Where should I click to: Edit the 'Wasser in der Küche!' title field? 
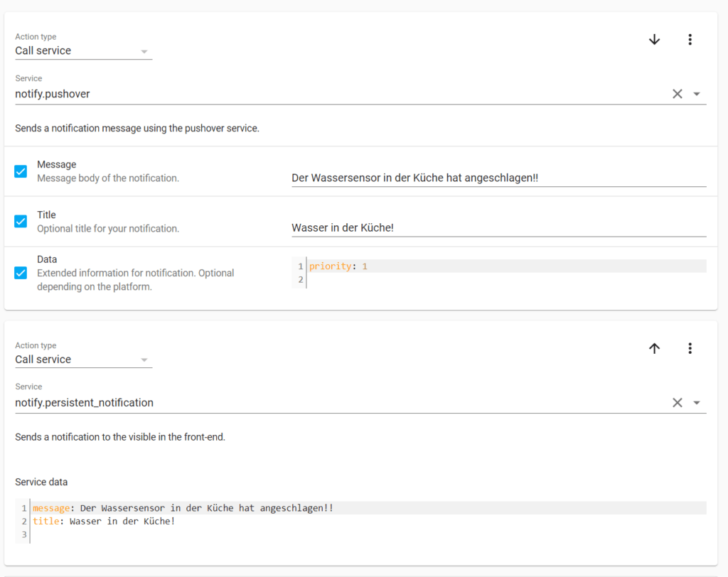pos(498,228)
